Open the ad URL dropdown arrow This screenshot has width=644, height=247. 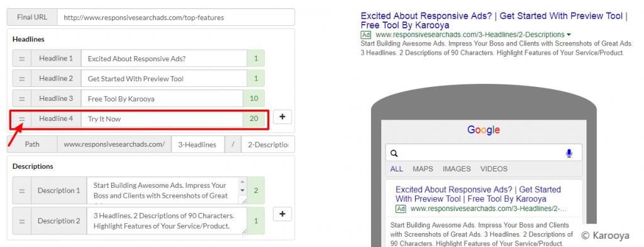tap(569, 35)
